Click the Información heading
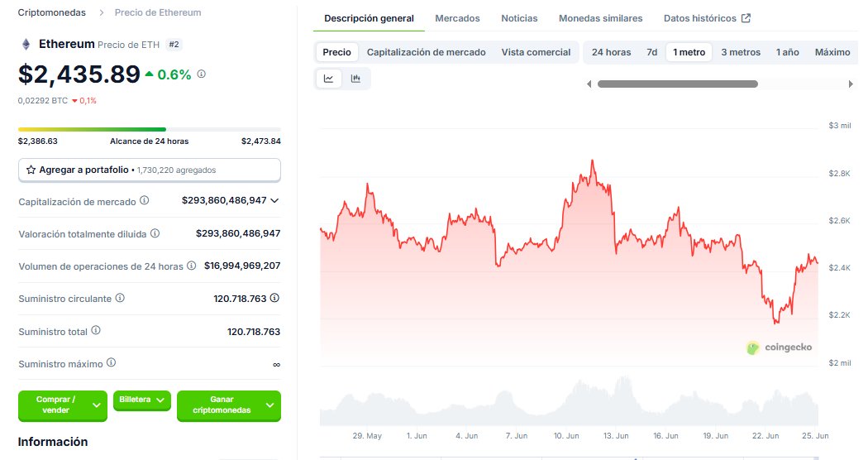 tap(53, 442)
